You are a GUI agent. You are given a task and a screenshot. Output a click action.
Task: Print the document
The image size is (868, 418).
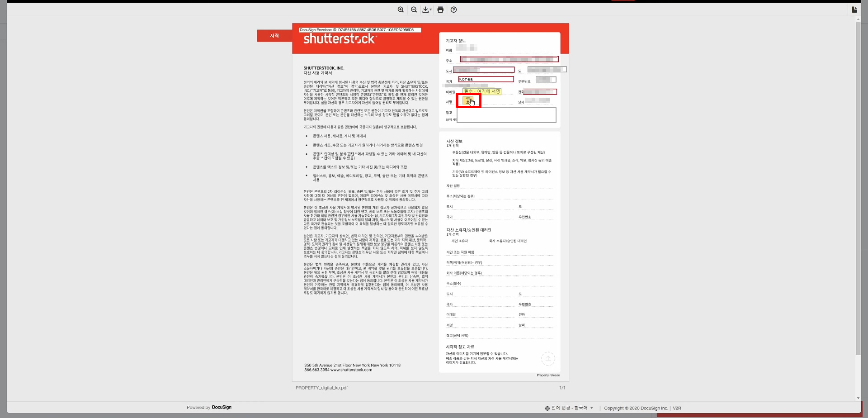(440, 9)
